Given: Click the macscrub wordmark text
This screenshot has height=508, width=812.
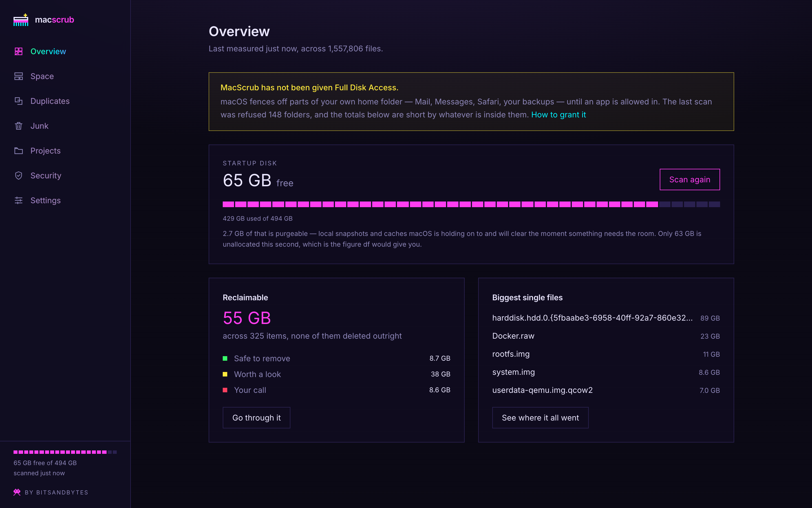Looking at the screenshot, I should click(54, 20).
